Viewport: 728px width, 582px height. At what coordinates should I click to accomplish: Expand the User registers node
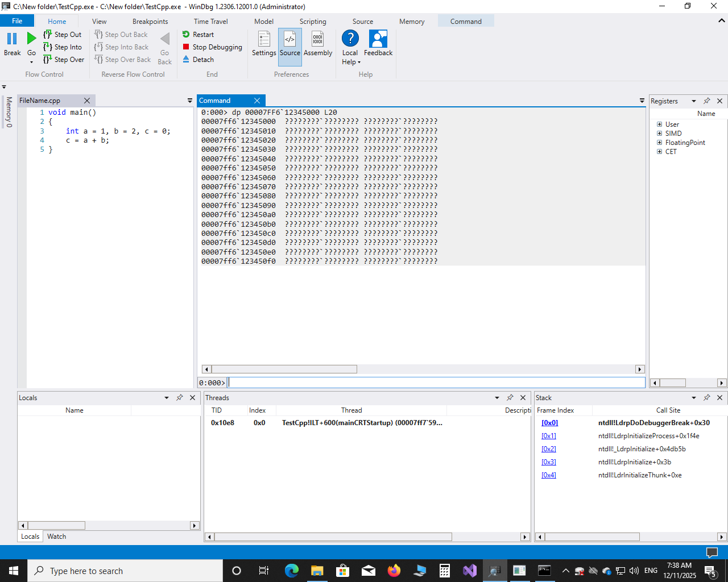[x=660, y=124]
